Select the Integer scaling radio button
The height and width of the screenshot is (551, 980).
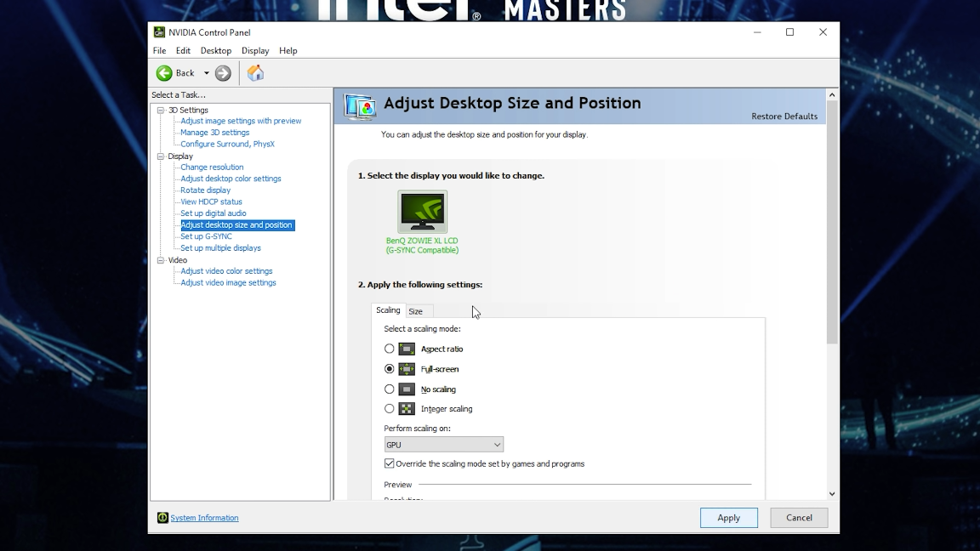point(390,408)
